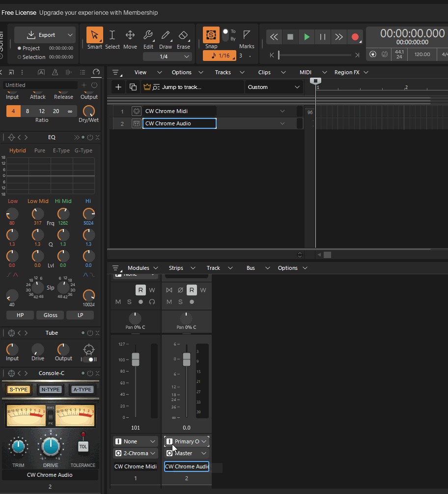448x494 pixels.
Task: Click the Midi strip volume fader
Action: click(136, 359)
